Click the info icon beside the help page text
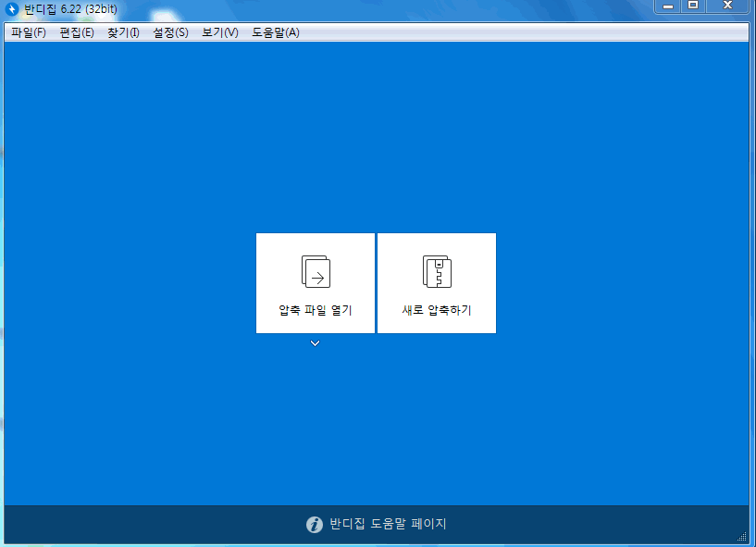 tap(315, 525)
